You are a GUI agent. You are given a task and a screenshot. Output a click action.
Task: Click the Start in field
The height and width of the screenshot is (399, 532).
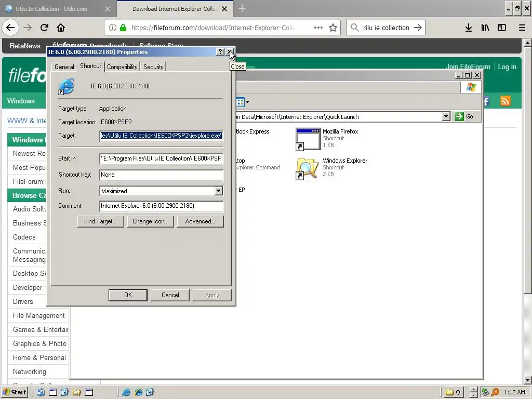tap(162, 158)
